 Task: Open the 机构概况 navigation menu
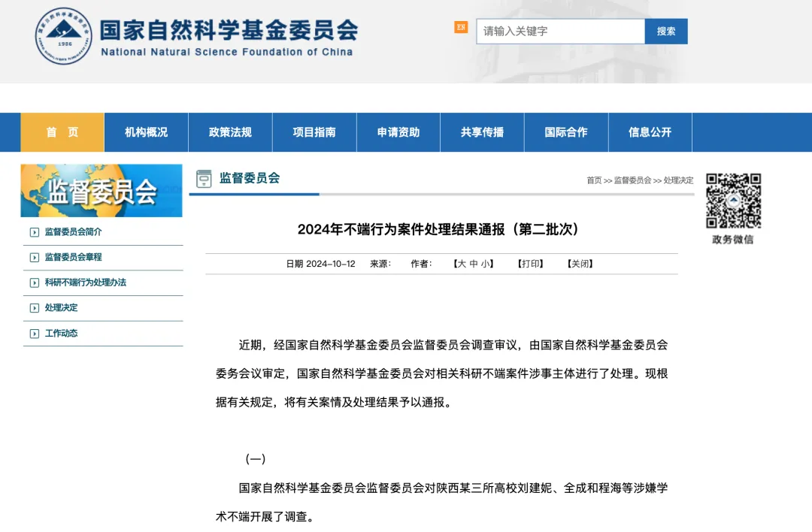click(146, 132)
